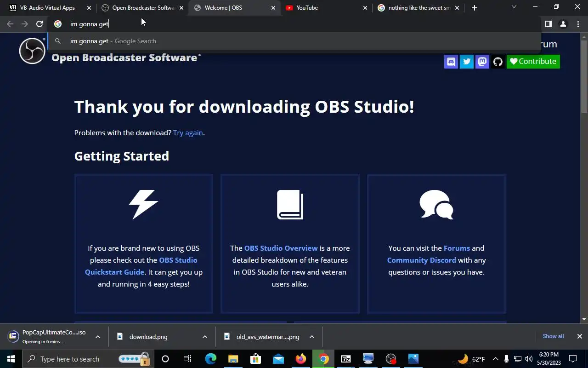Open the OBS Studio Overview link
Screen dimensions: 588x368
tap(281, 248)
